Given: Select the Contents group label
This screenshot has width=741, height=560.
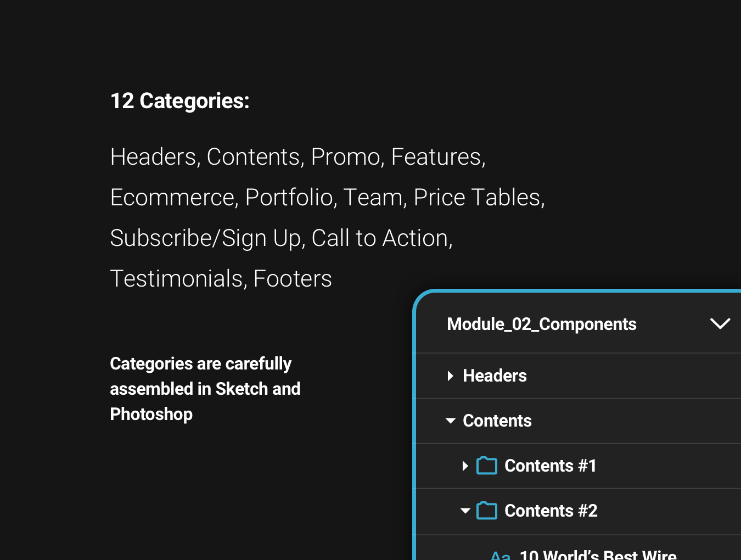Looking at the screenshot, I should pyautogui.click(x=497, y=421).
